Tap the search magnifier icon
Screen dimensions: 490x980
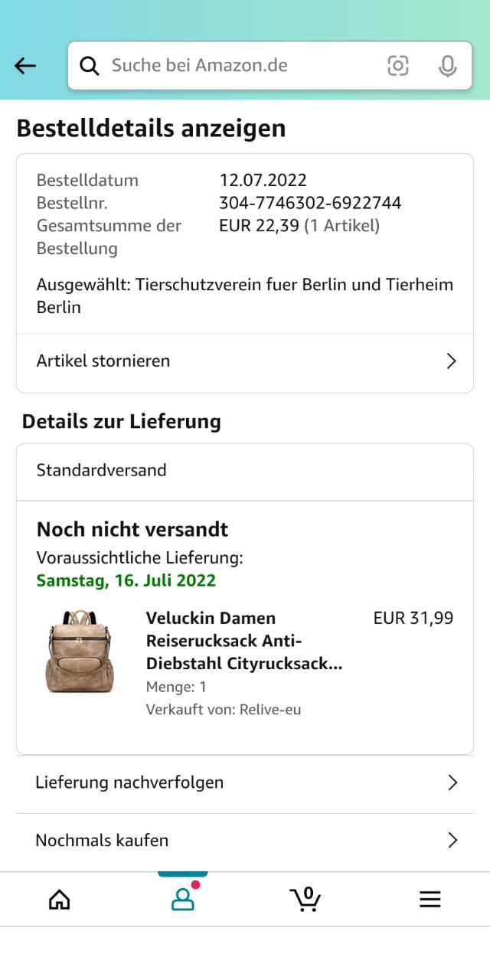(x=90, y=66)
